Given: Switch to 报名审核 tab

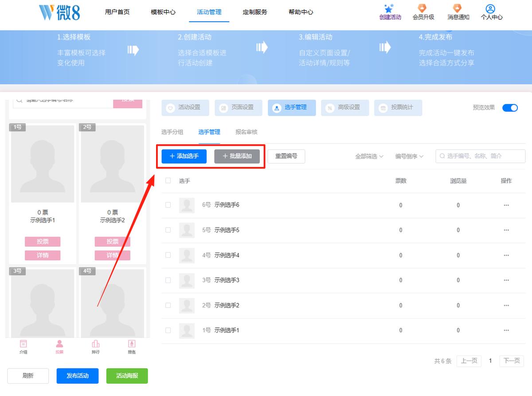Looking at the screenshot, I should (x=246, y=132).
